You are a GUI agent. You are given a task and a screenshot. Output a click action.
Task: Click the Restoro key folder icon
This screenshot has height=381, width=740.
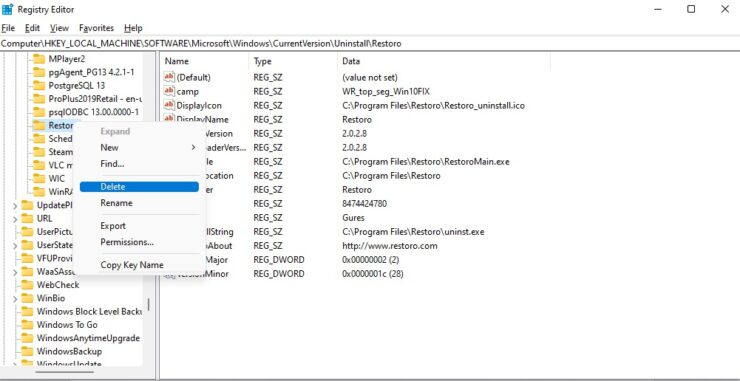click(x=39, y=125)
